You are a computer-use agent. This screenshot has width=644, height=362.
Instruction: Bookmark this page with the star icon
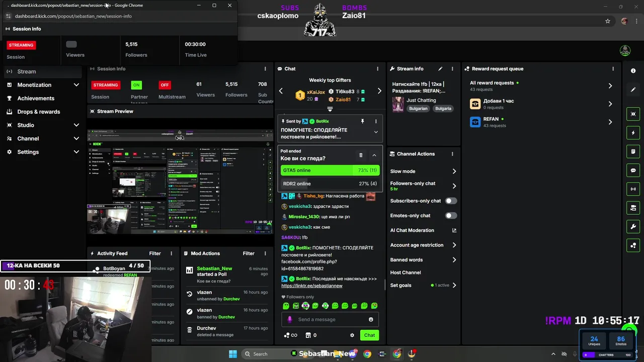tap(608, 21)
